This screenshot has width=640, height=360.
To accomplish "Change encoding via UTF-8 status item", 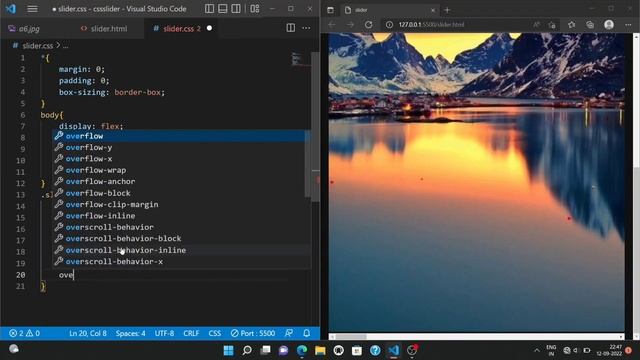I will click(164, 333).
